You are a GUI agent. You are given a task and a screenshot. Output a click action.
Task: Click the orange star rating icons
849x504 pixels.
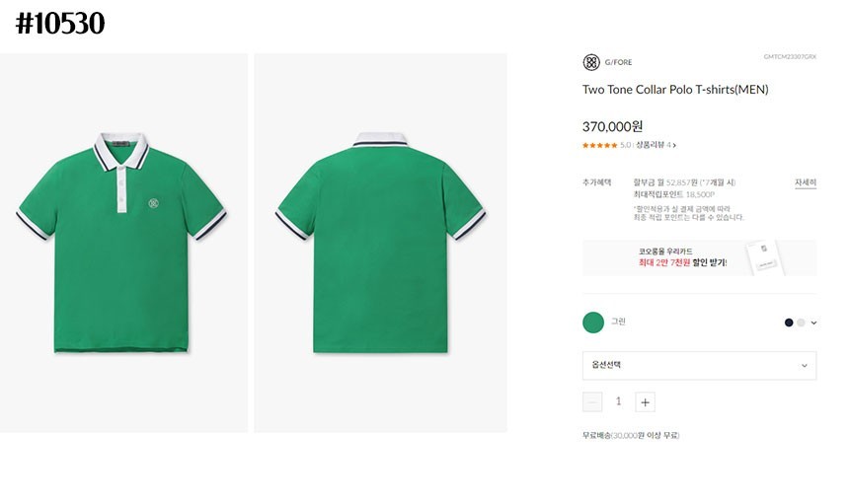pyautogui.click(x=599, y=145)
